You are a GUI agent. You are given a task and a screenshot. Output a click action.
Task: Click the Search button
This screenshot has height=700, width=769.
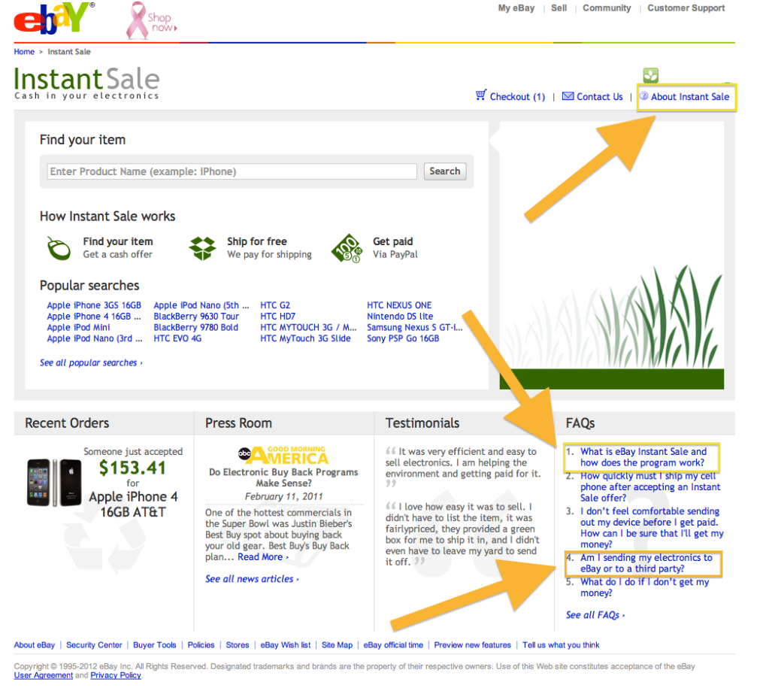(445, 171)
